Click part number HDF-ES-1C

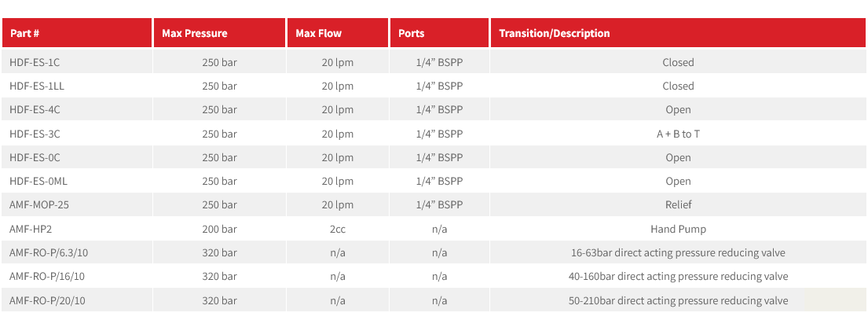35,62
